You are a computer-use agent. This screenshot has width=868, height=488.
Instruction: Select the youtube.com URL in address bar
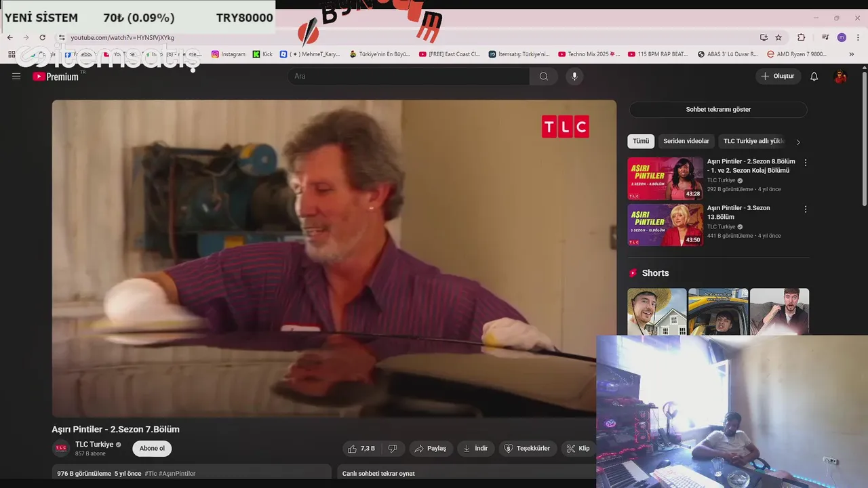(x=122, y=37)
